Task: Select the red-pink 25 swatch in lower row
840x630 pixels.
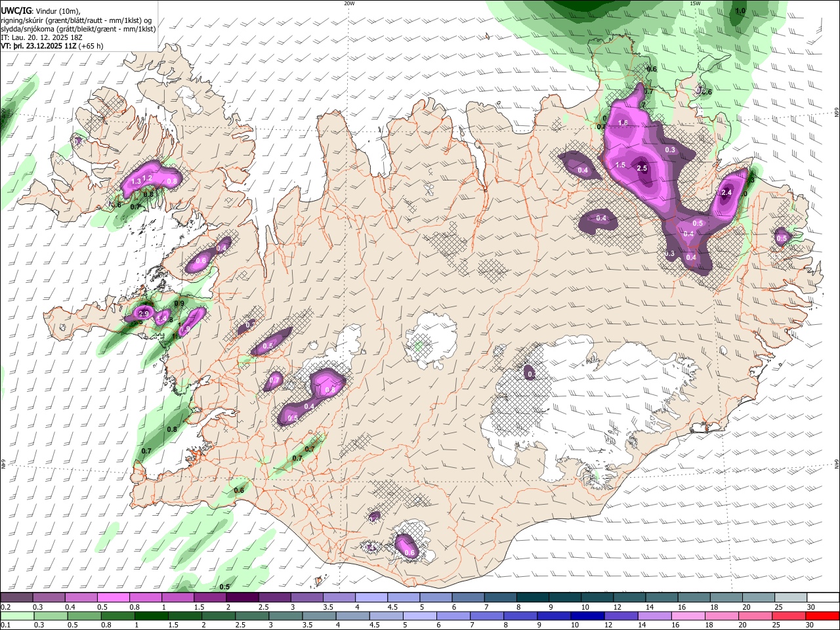Action: 789,616
